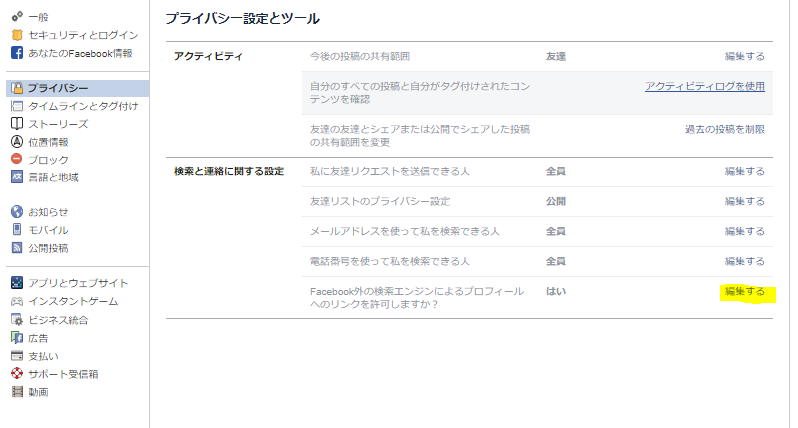Edit the 電話番号を使って私を検索できる人 setting
The height and width of the screenshot is (428, 798).
[x=745, y=262]
